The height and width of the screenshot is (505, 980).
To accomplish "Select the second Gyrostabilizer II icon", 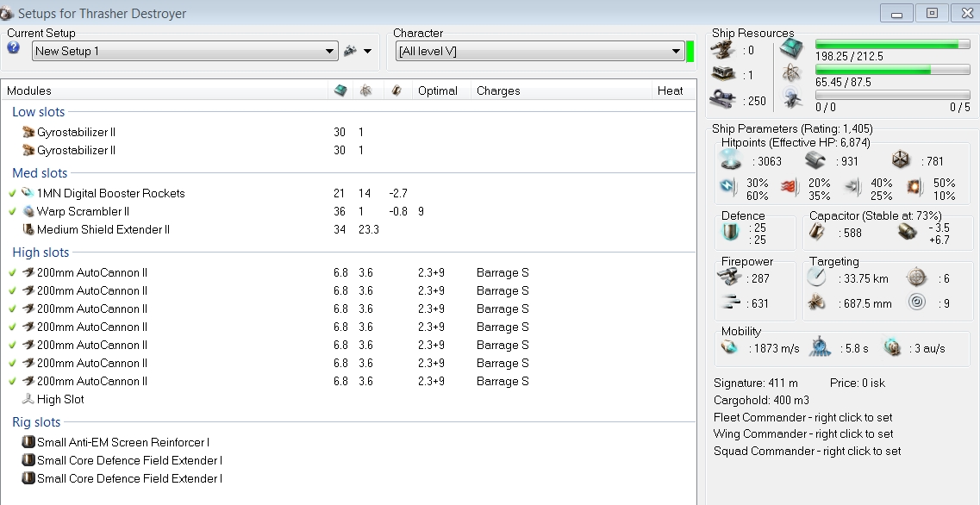I will click(28, 150).
